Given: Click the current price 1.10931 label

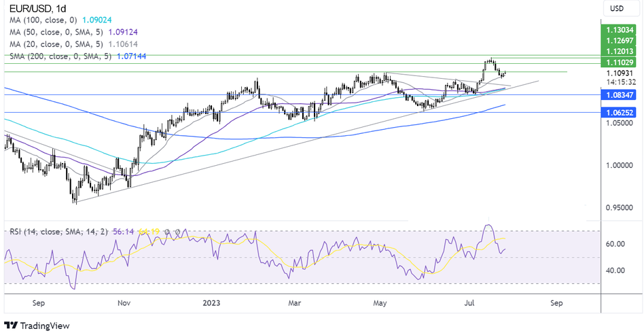Looking at the screenshot, I should (621, 73).
